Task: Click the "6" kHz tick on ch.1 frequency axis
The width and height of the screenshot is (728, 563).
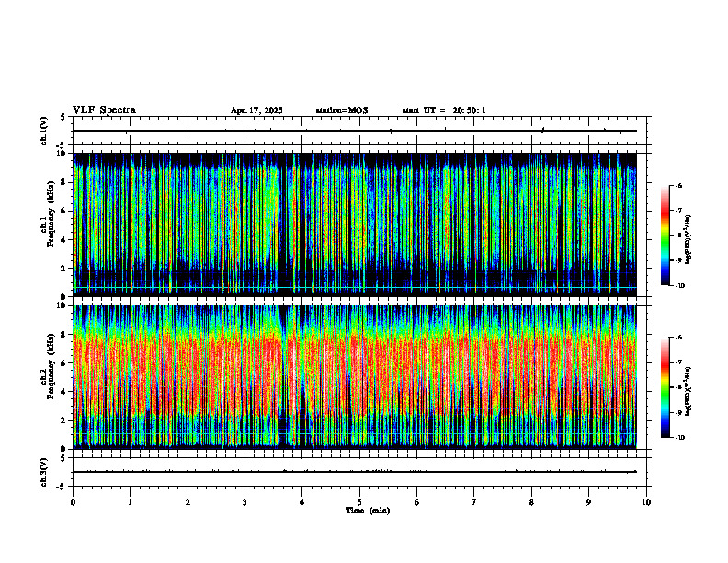Action: point(64,211)
